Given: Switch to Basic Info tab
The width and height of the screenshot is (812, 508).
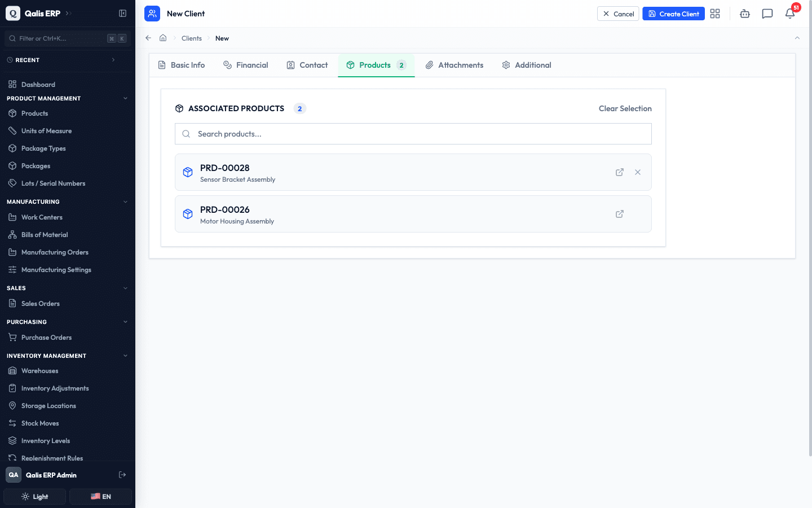Looking at the screenshot, I should (x=181, y=65).
